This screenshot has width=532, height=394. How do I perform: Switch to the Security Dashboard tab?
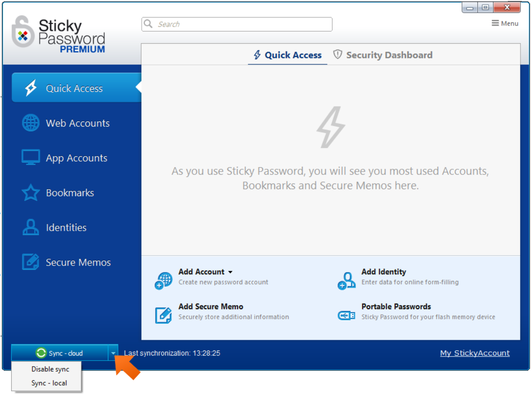pos(383,55)
